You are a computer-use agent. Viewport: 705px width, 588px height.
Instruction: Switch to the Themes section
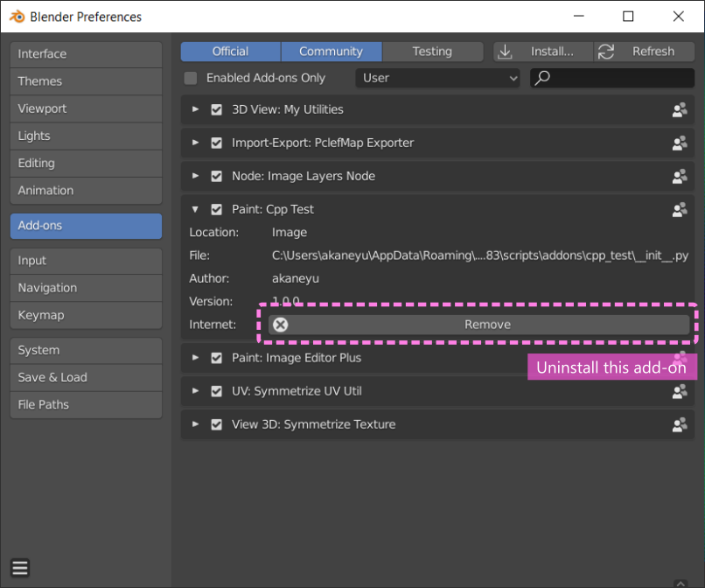[x=86, y=81]
